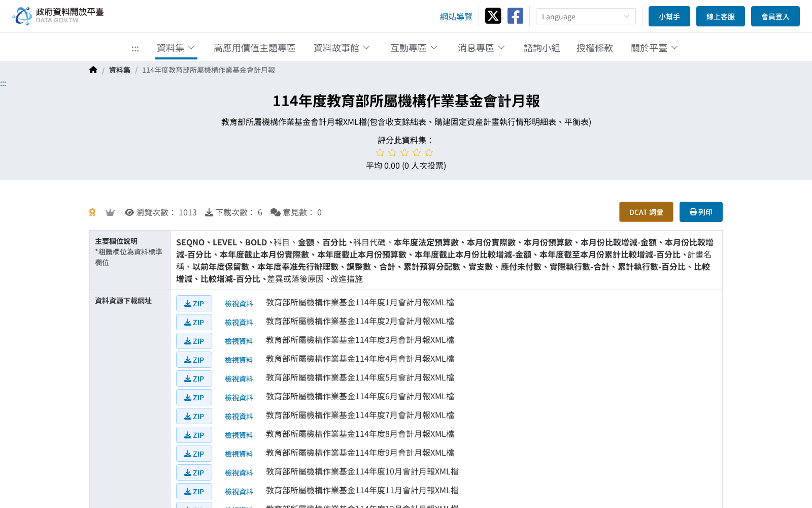This screenshot has height=508, width=812.
Task: Download ZIP for 10月會計月報
Action: [x=194, y=472]
